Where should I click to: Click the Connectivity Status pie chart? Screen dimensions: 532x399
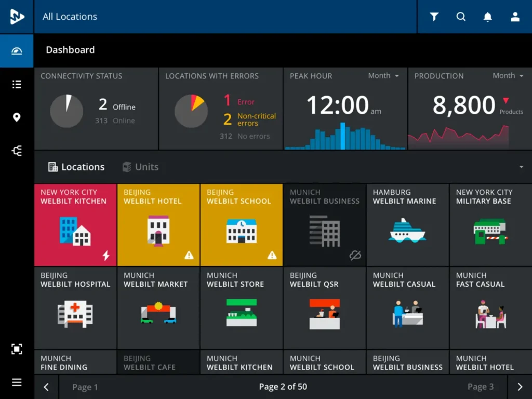66,111
